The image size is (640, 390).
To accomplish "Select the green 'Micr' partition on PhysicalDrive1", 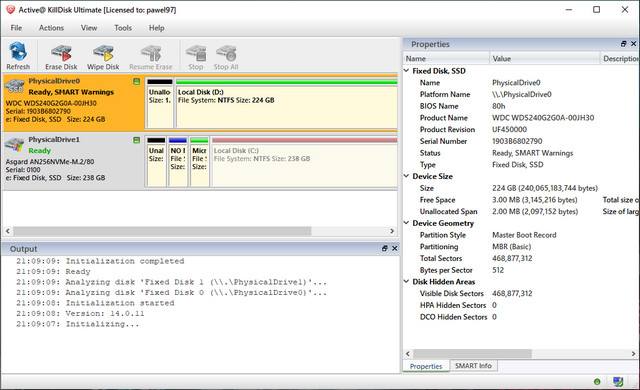I will click(x=200, y=162).
